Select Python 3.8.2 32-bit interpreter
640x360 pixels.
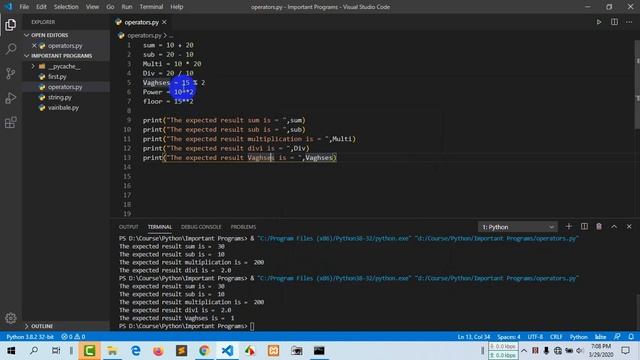30,337
